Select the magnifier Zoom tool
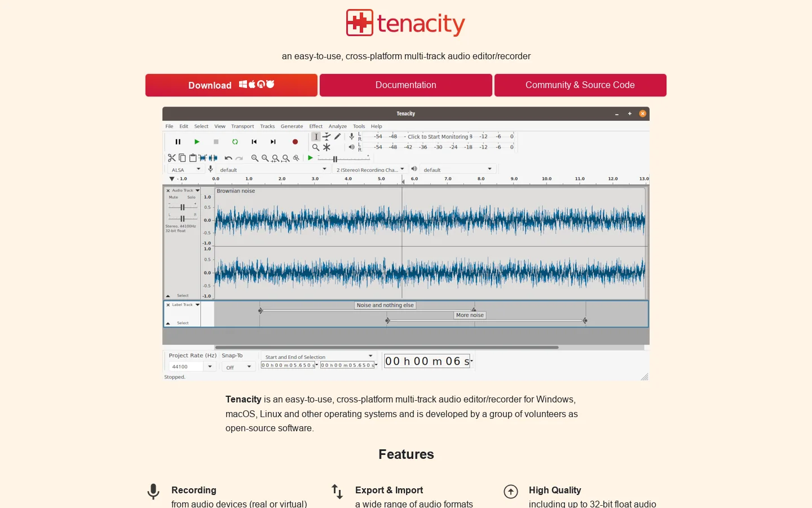 (x=316, y=147)
